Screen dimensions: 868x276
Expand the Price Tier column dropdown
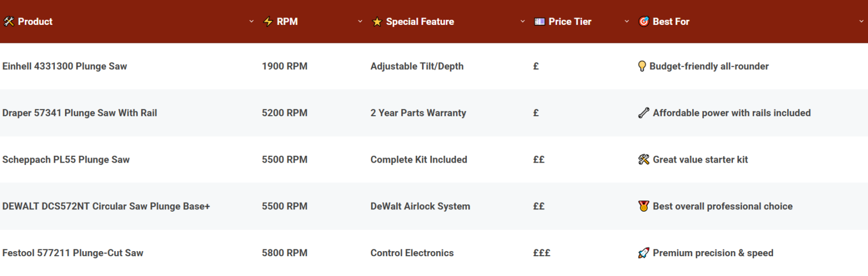click(x=627, y=21)
